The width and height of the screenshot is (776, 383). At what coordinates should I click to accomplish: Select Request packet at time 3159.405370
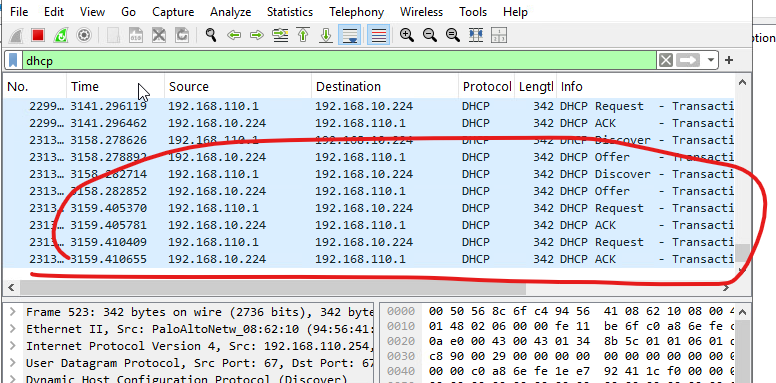click(x=369, y=208)
